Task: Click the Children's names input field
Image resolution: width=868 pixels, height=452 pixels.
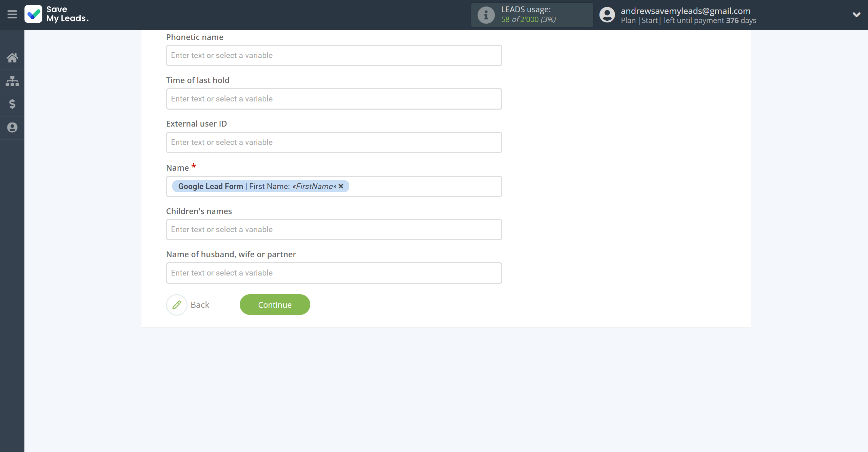Action: pyautogui.click(x=334, y=229)
